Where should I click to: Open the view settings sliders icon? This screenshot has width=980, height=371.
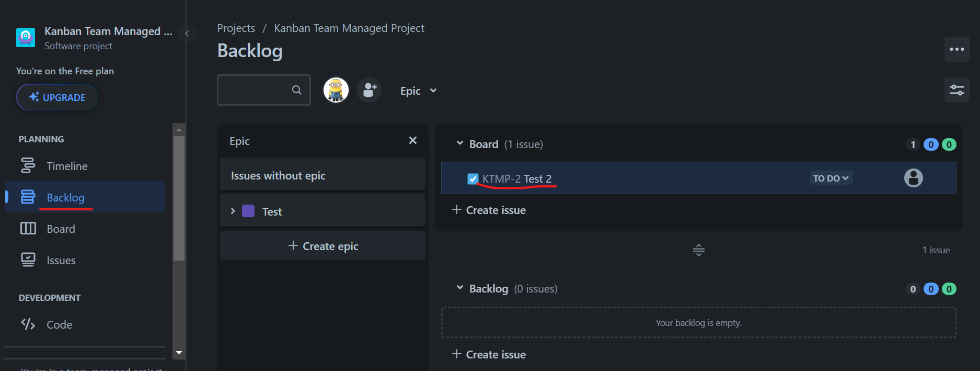tap(956, 90)
